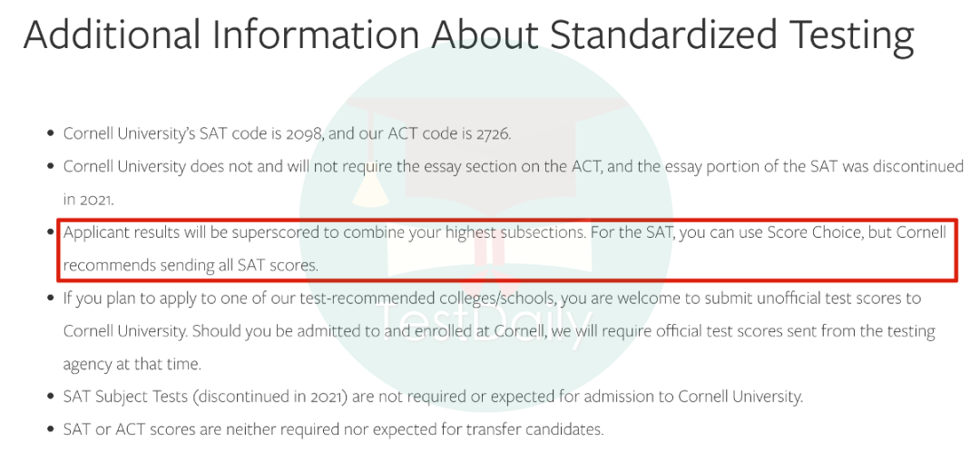This screenshot has width=980, height=451.
Task: Click the Additional Information About Standardized Testing heading
Action: pos(469,34)
